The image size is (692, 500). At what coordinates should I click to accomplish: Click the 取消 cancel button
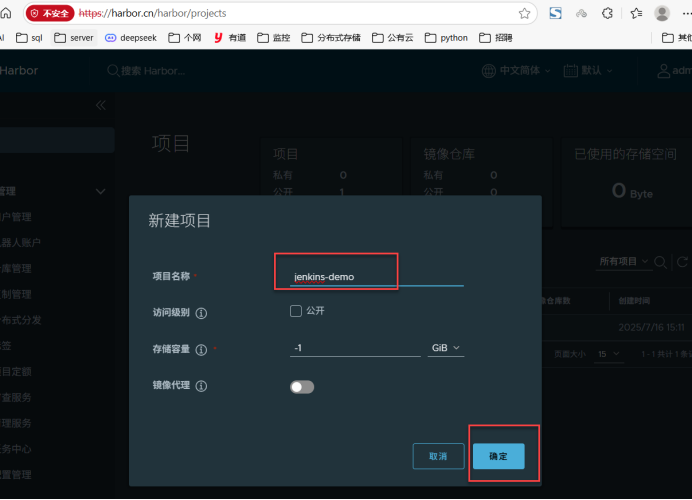pyautogui.click(x=438, y=456)
